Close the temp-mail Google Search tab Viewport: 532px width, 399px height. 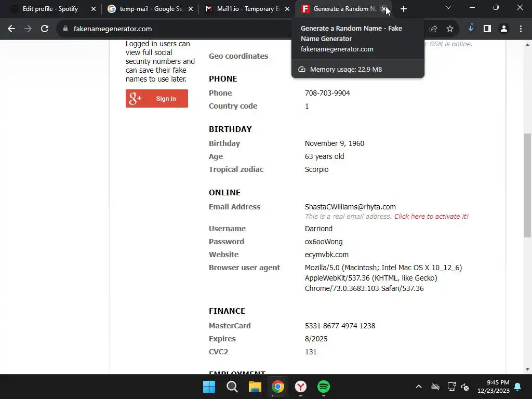pos(191,9)
